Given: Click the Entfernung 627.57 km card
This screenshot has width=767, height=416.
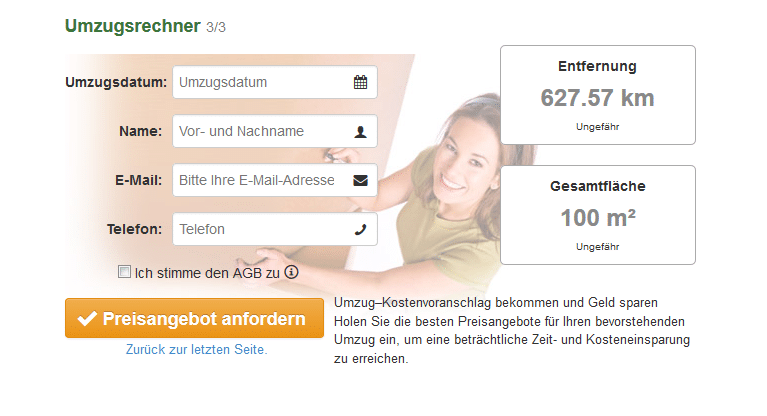Looking at the screenshot, I should pyautogui.click(x=598, y=95).
